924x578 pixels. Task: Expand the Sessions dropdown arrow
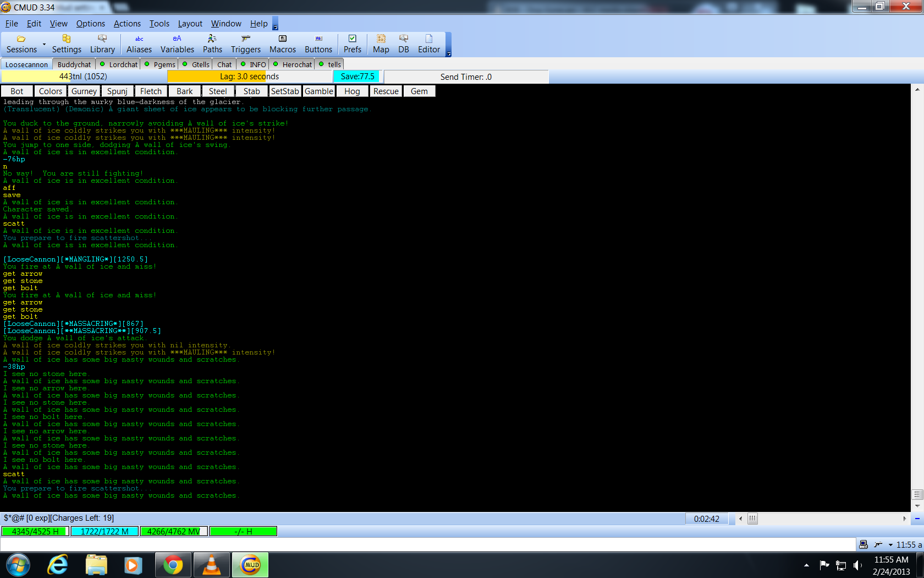tap(44, 44)
